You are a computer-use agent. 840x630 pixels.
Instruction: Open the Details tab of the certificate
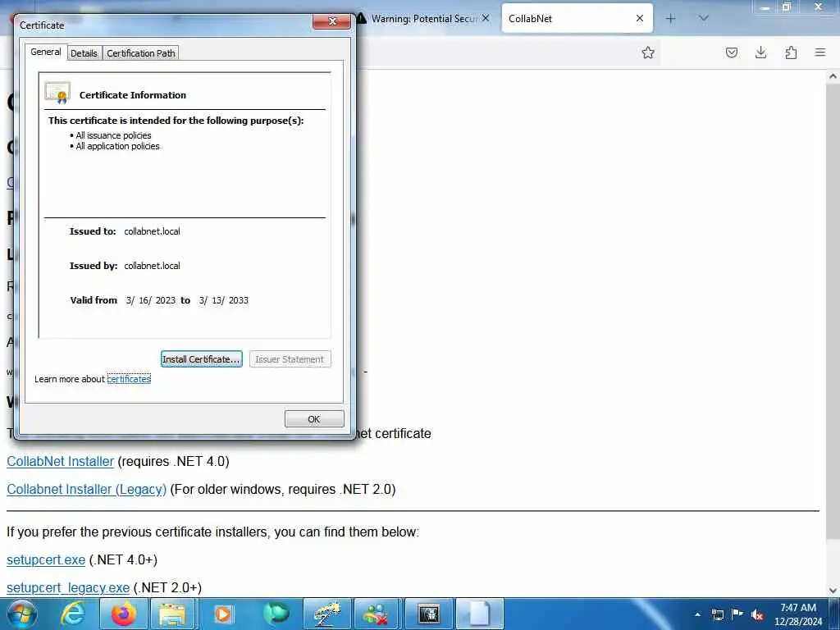pyautogui.click(x=84, y=53)
